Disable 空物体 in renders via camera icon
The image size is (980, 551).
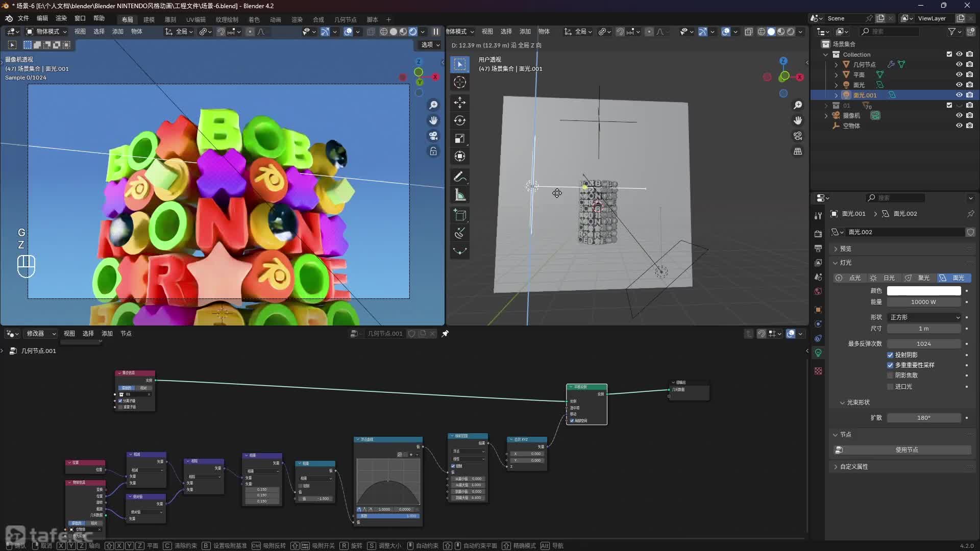pyautogui.click(x=969, y=126)
